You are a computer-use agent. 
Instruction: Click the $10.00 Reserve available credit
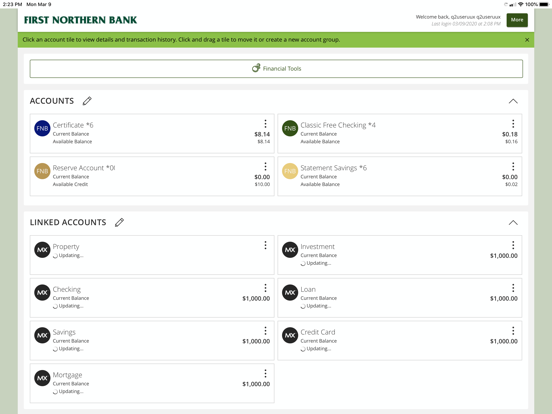pyautogui.click(x=262, y=184)
